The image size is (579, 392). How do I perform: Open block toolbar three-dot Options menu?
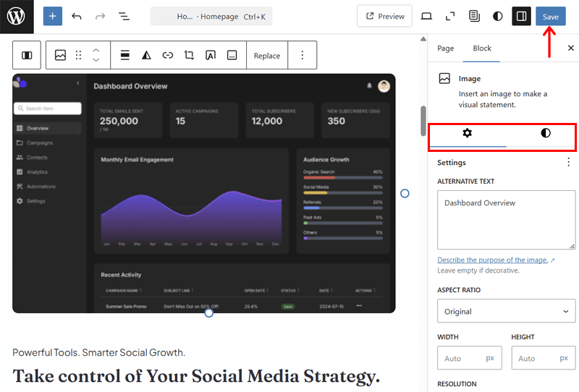(303, 55)
